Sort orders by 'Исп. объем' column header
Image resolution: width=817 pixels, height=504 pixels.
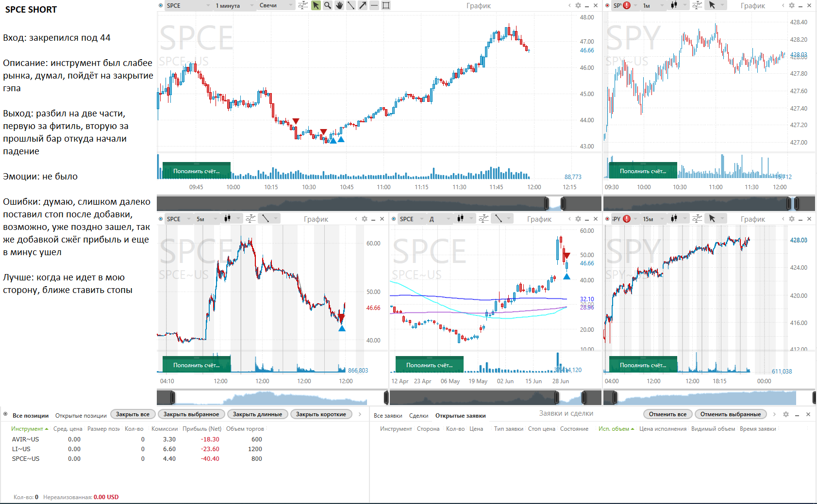click(616, 429)
